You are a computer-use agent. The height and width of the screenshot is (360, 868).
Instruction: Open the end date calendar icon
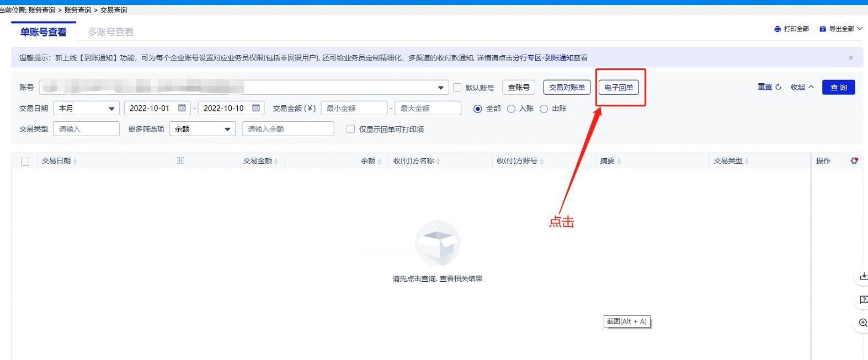click(256, 108)
